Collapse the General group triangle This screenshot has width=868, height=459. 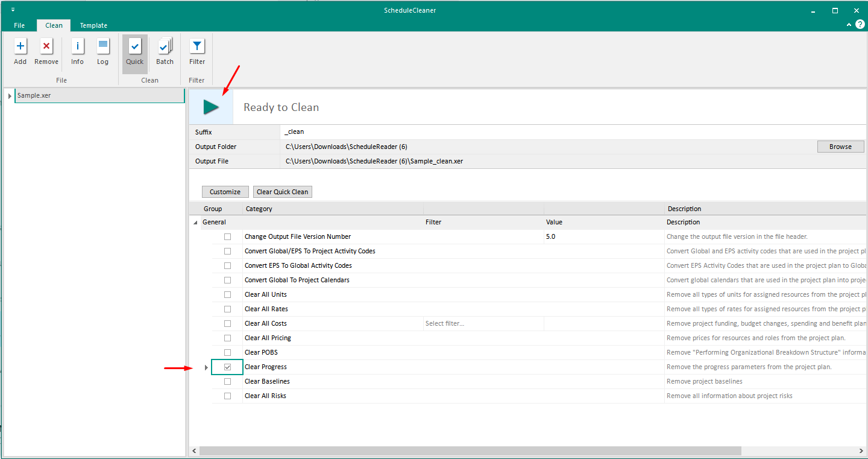(195, 223)
